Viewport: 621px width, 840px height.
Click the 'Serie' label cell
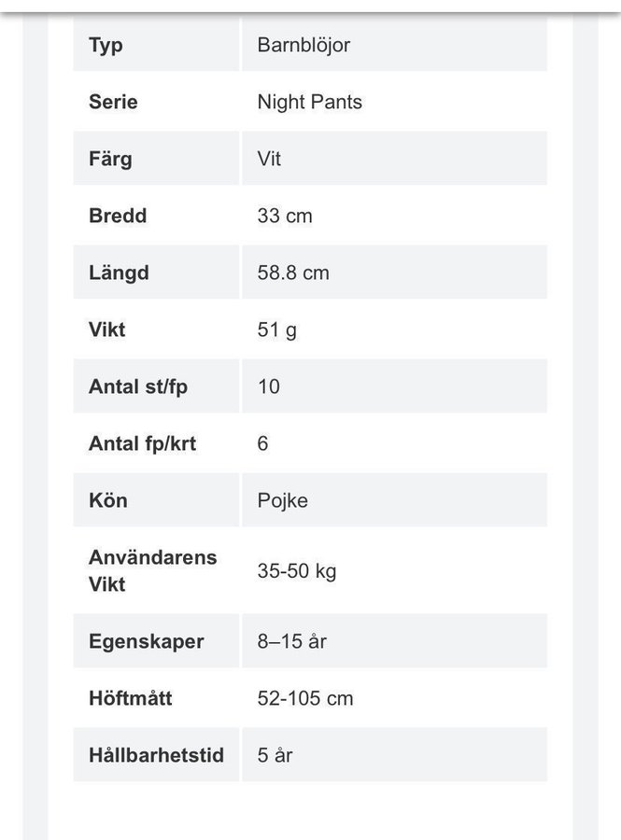(x=113, y=102)
